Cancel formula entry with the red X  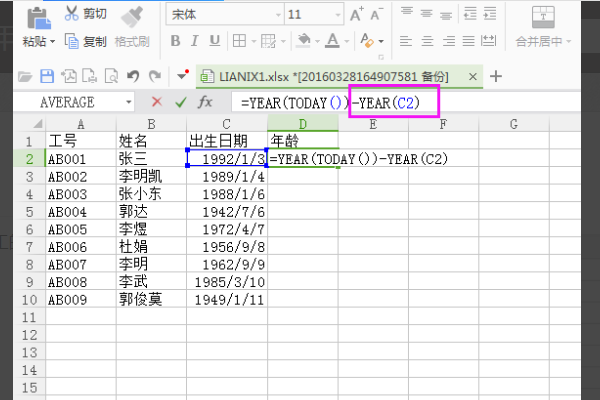click(157, 102)
